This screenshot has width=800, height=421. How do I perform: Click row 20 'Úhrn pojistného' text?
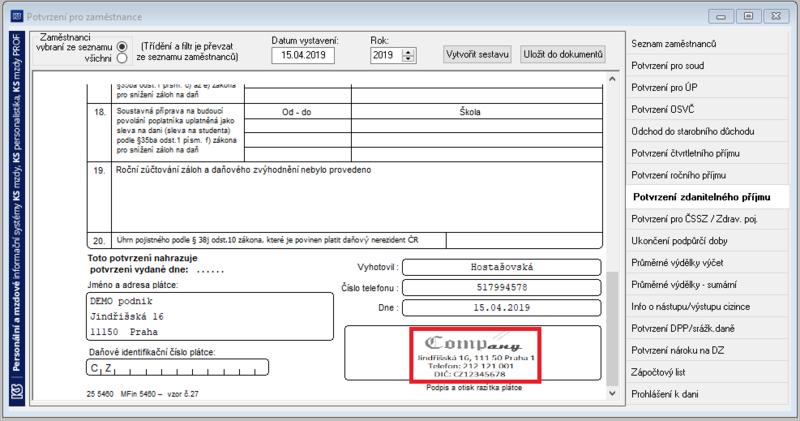(x=267, y=240)
